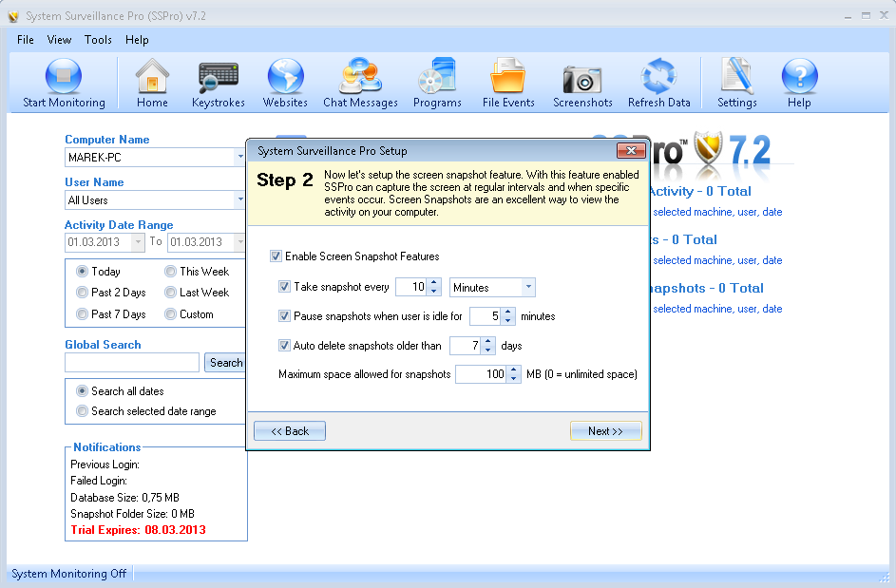896x588 pixels.
Task: Expand the Minutes interval unit dropdown
Action: click(x=528, y=287)
